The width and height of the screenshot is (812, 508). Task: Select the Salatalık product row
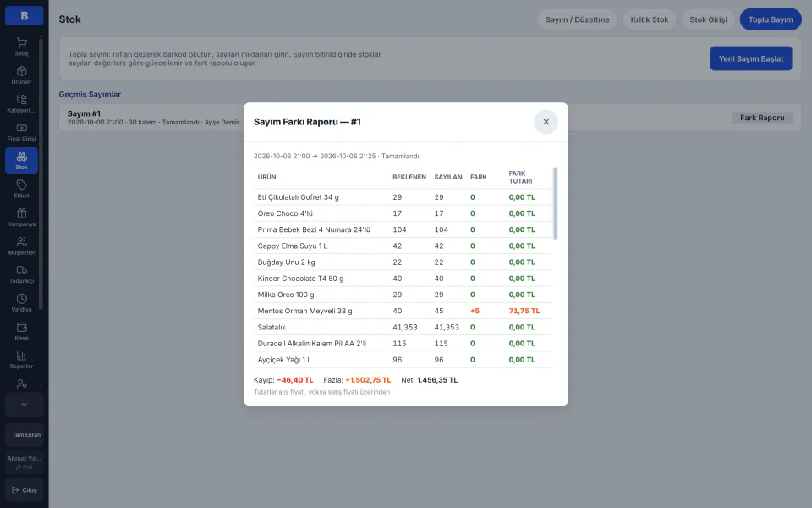point(403,327)
